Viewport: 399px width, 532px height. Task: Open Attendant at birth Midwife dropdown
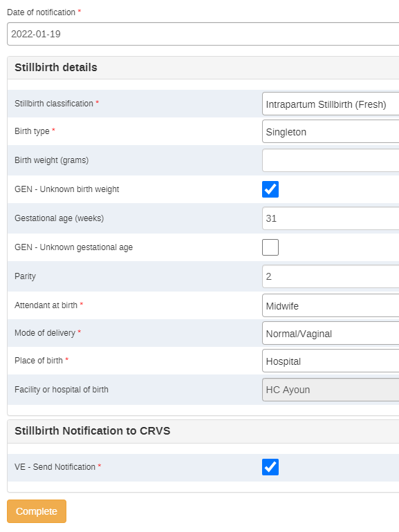point(331,305)
